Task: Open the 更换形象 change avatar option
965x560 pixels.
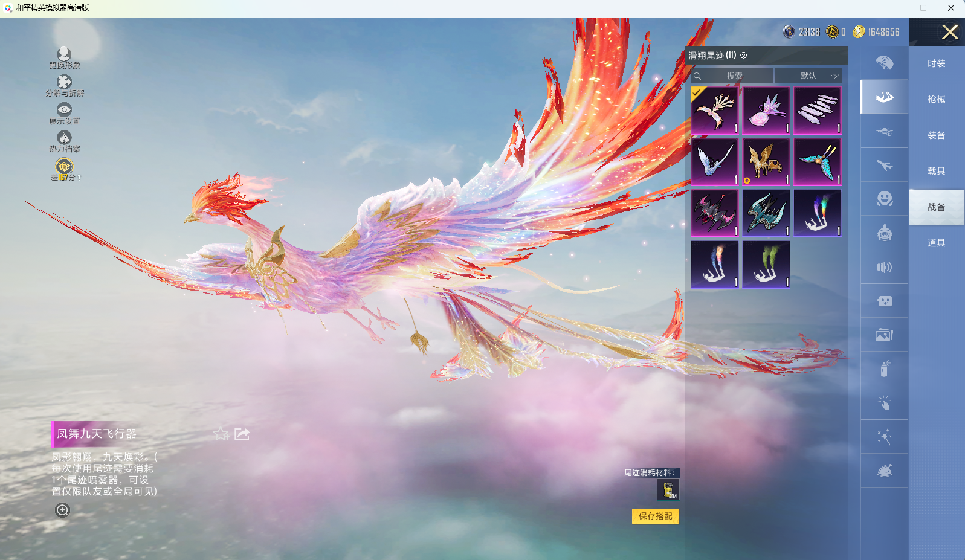Action: (x=64, y=58)
